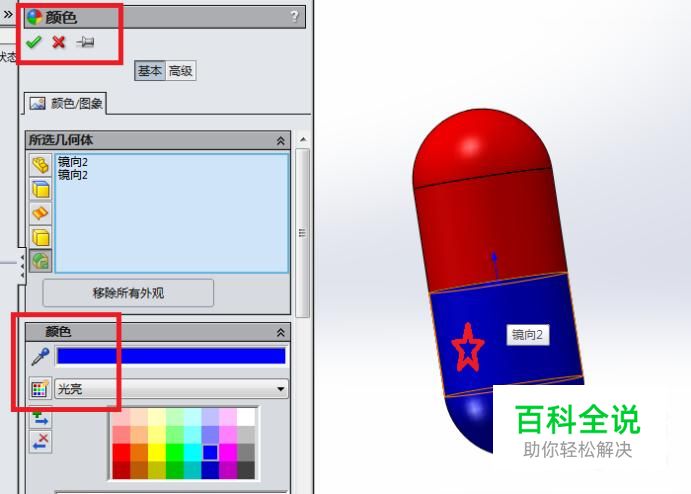
Task: Select the eyedropper color picker tool
Action: coord(40,357)
